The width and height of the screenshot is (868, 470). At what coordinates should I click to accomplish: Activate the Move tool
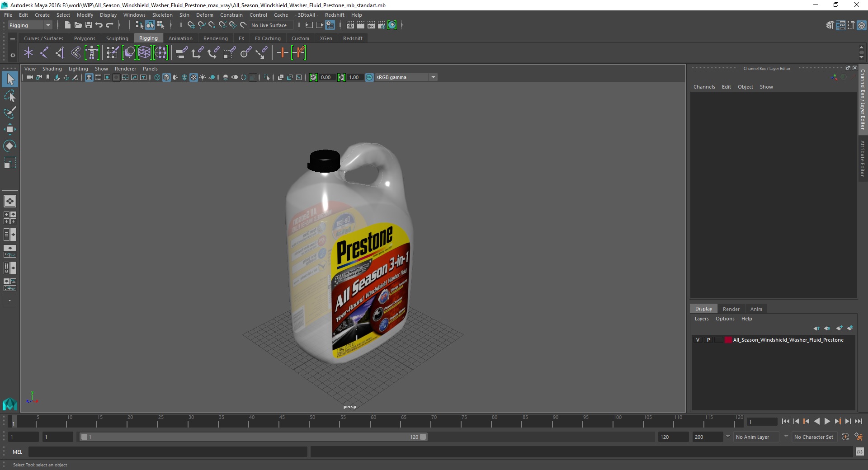point(10,129)
